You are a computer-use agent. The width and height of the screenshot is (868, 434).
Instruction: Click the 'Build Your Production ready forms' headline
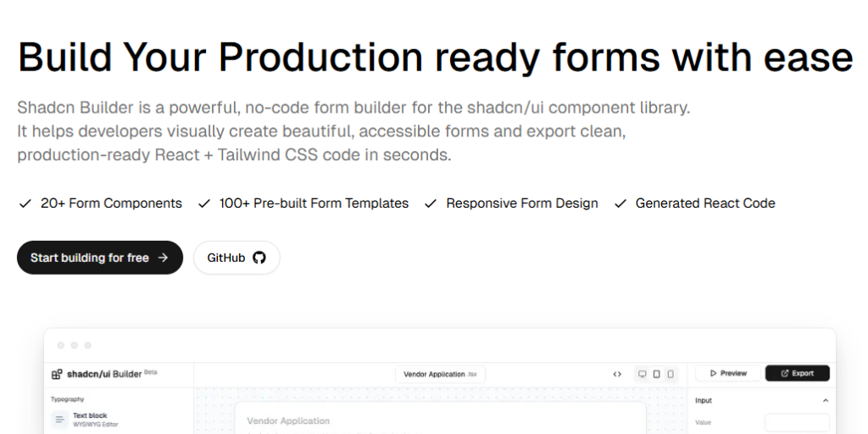tap(338, 57)
